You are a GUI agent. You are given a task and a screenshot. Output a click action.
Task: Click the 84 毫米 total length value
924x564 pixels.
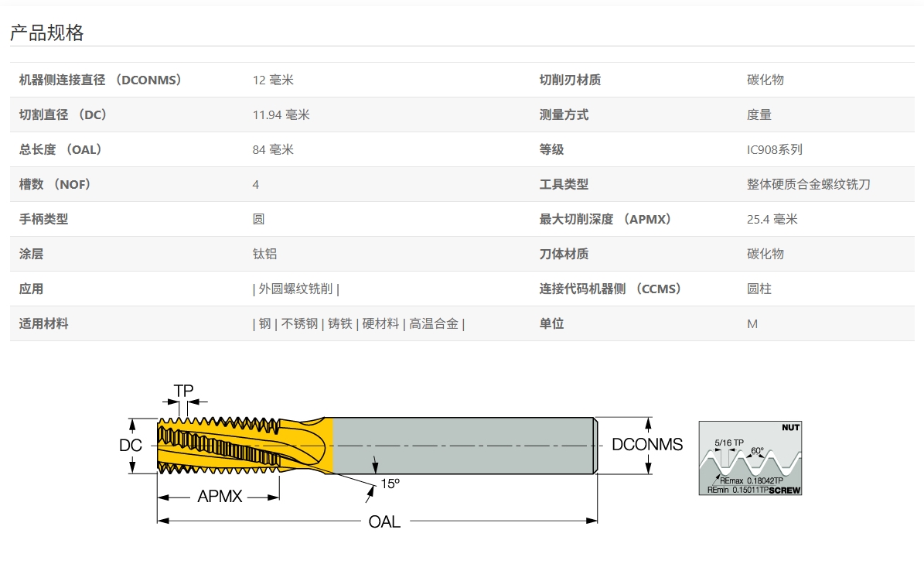(x=273, y=149)
